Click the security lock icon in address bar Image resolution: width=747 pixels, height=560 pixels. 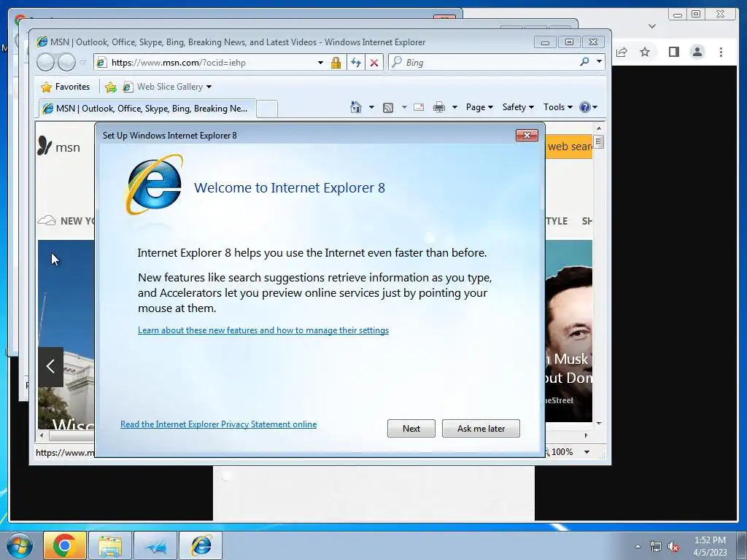pos(336,63)
